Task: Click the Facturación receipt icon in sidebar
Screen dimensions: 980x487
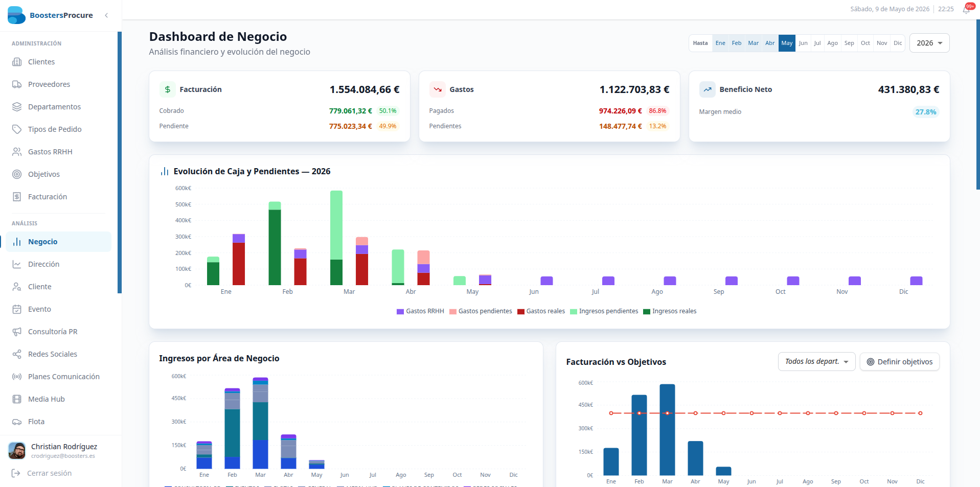Action: (x=17, y=197)
